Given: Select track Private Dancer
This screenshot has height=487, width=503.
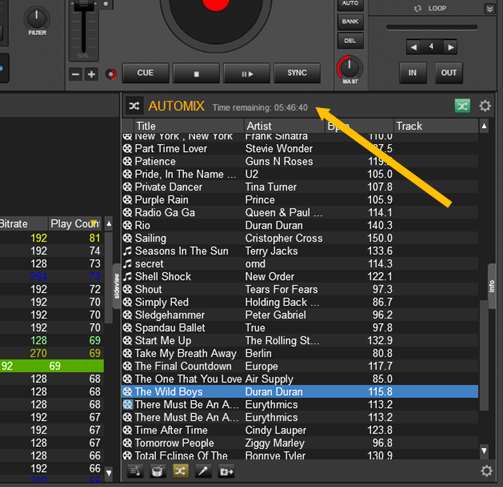Looking at the screenshot, I should pyautogui.click(x=300, y=187).
